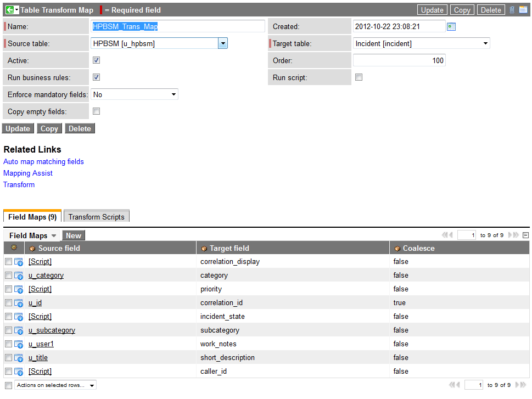Screen dimensions: 532x399
Task: Go to last page in top pager
Action: point(517,235)
